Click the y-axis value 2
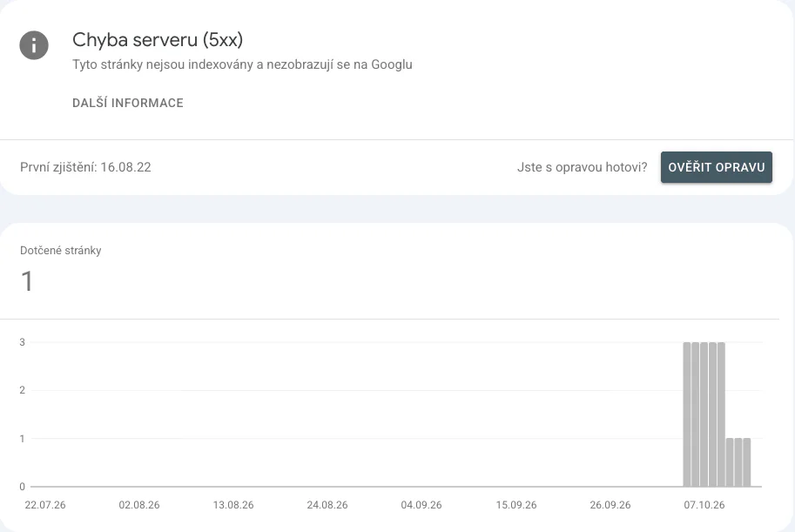This screenshot has height=532, width=795. coord(23,390)
